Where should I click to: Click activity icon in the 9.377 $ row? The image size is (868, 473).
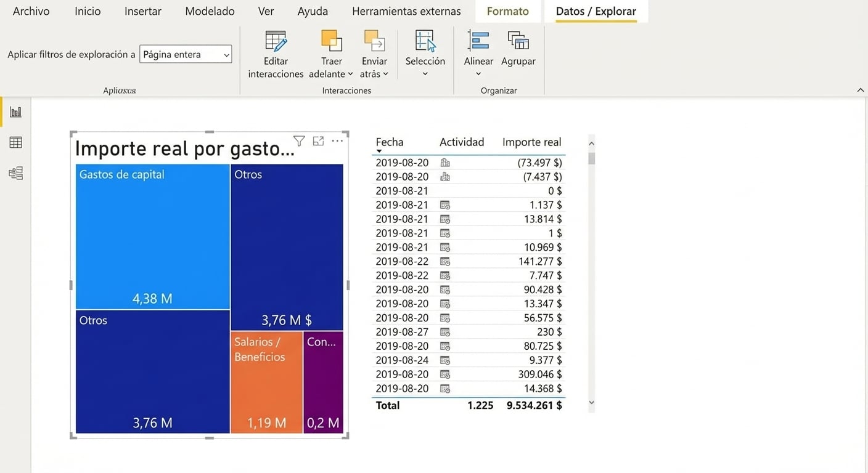pyautogui.click(x=445, y=360)
